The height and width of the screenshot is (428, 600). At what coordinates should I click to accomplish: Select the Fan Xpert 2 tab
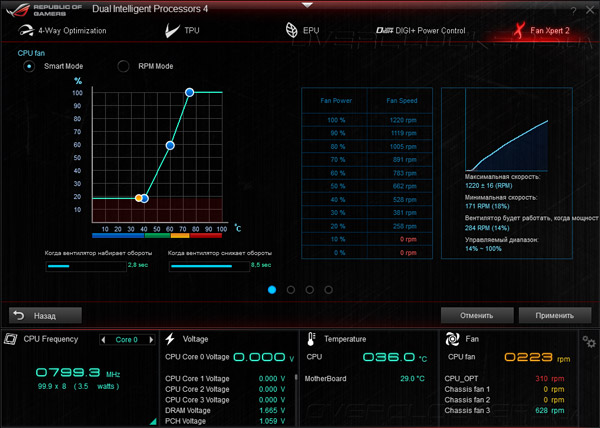pyautogui.click(x=541, y=31)
